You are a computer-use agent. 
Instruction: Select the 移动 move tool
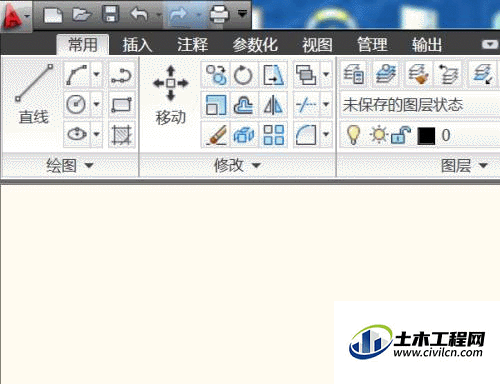[171, 95]
